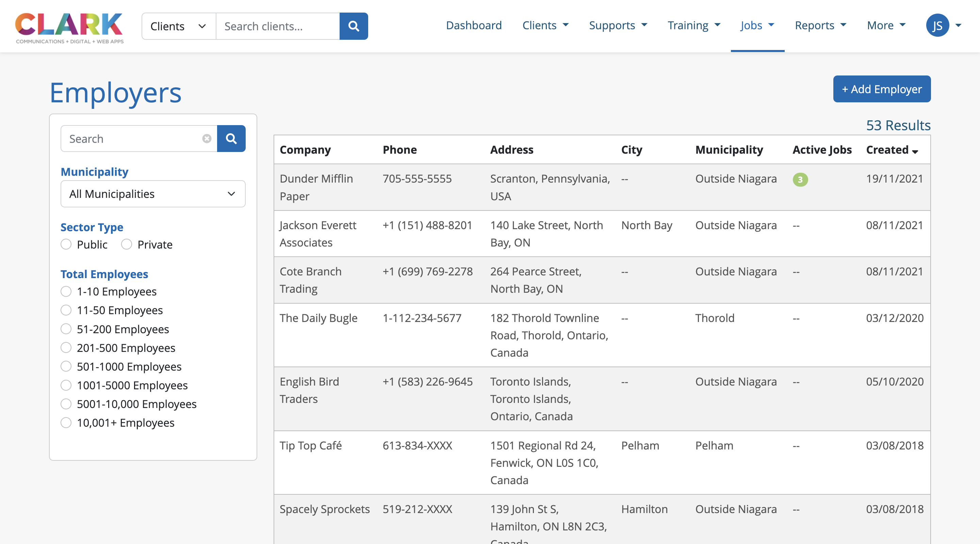The height and width of the screenshot is (544, 980).
Task: Select the Private sector type
Action: (127, 244)
